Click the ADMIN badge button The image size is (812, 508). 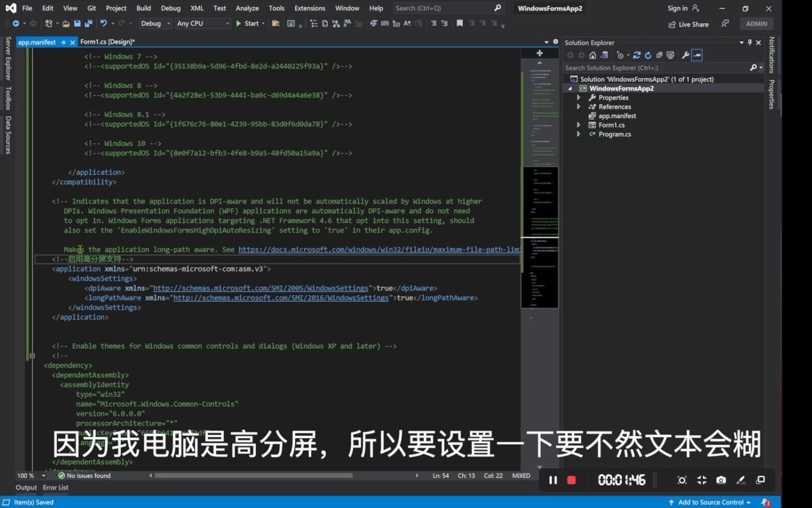coord(756,24)
